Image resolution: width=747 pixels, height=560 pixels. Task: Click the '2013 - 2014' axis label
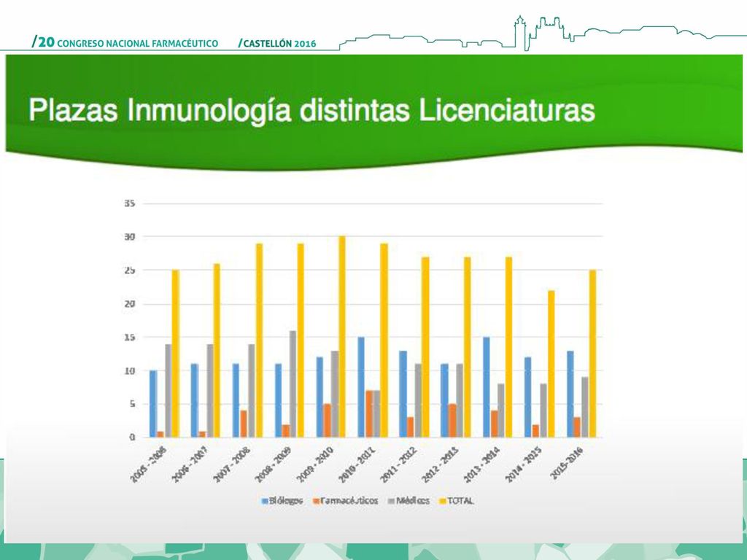[x=481, y=464]
